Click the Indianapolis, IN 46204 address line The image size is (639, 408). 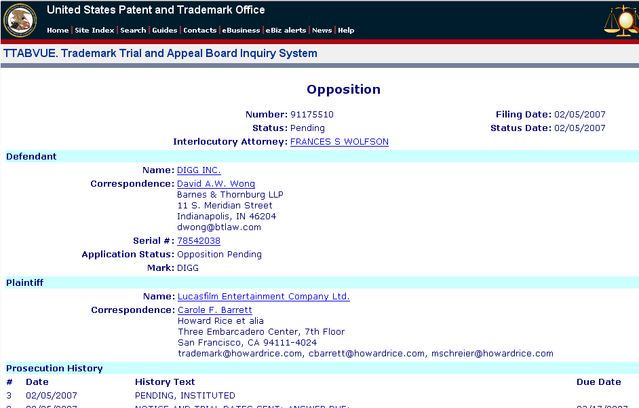tap(226, 216)
